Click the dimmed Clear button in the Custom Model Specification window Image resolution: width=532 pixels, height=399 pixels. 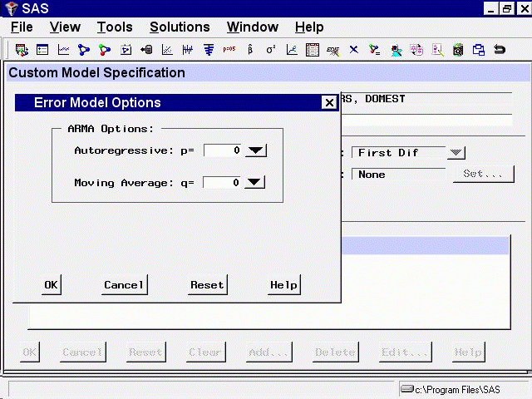(205, 352)
